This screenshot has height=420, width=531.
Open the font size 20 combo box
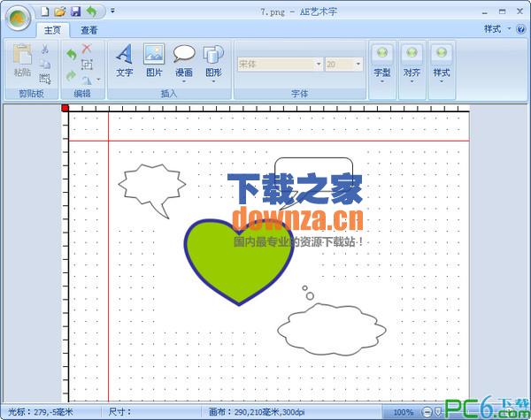[x=343, y=64]
